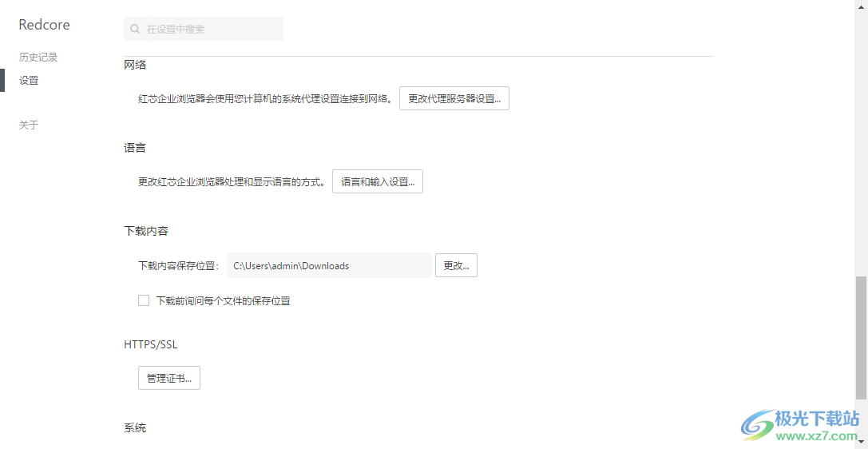The height and width of the screenshot is (449, 868).
Task: Open 历史记录 in the sidebar
Action: point(38,57)
